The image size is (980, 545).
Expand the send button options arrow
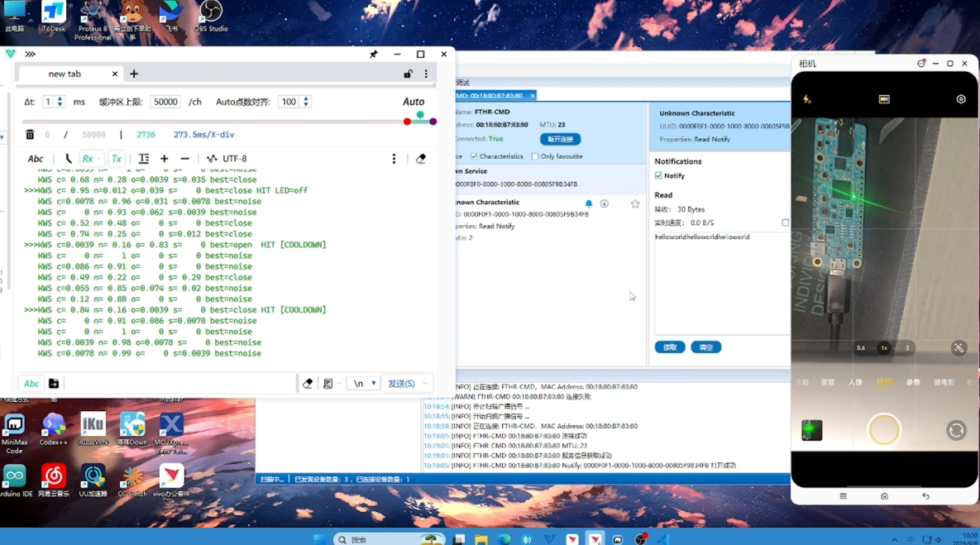point(426,384)
